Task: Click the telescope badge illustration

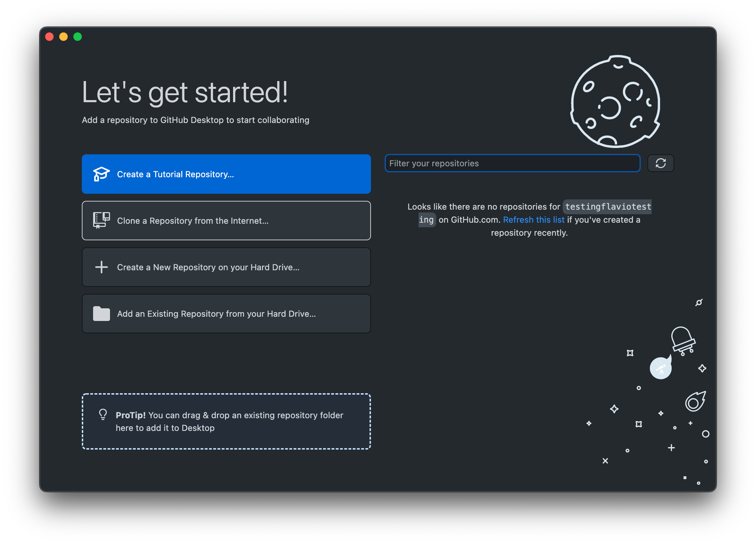Action: (x=660, y=368)
